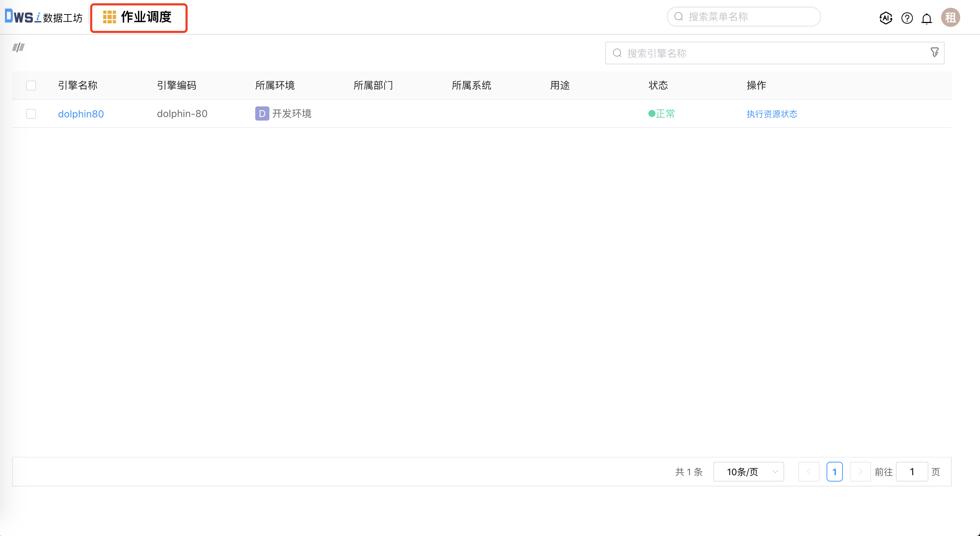
Task: Open the 10条/页 page size dropdown
Action: 748,472
